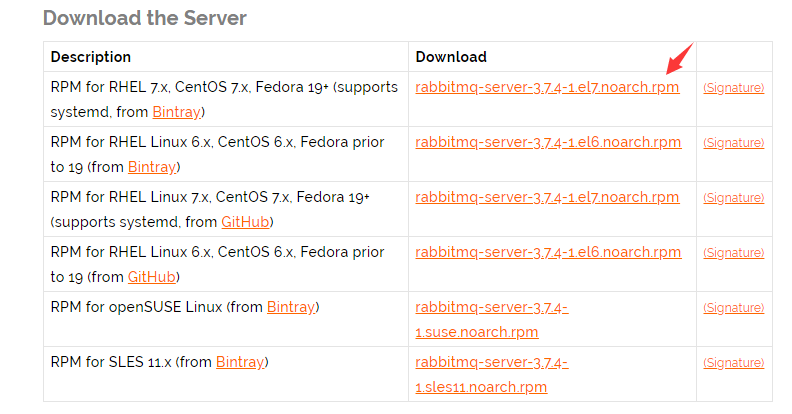The width and height of the screenshot is (792, 414).
Task: Open Signature link for first RHEL 7.x row
Action: (x=733, y=88)
